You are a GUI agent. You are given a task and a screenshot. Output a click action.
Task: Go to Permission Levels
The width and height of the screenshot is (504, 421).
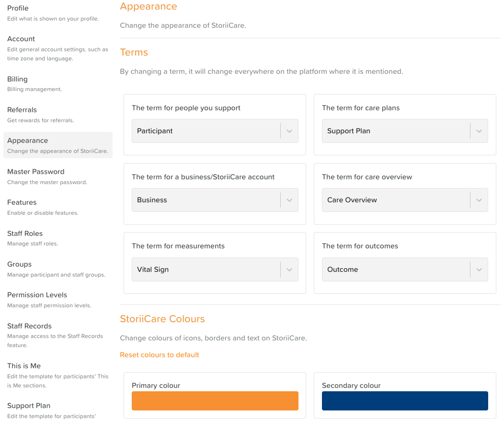point(58,300)
